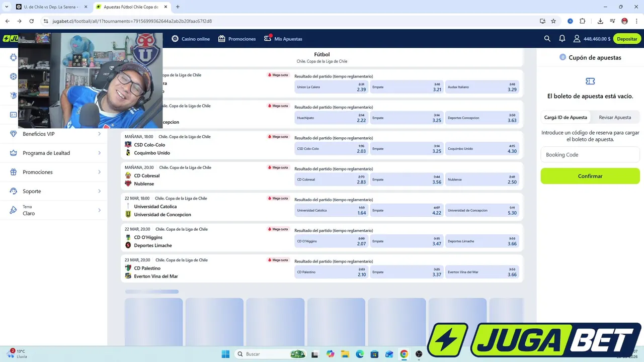Screen dimensions: 644x362
Task: Open Microsoft Edge from the taskbar
Action: [x=360, y=354]
